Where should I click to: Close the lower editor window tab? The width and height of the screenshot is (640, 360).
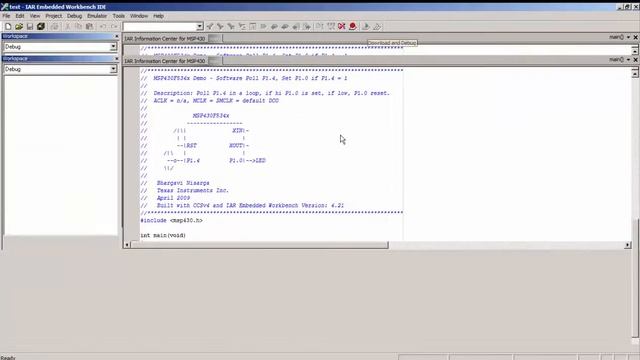pos(635,60)
